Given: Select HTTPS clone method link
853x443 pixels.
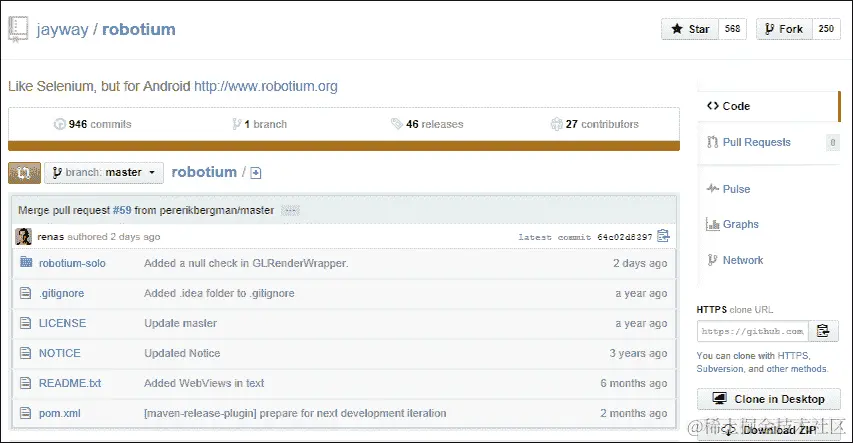Looking at the screenshot, I should 793,355.
